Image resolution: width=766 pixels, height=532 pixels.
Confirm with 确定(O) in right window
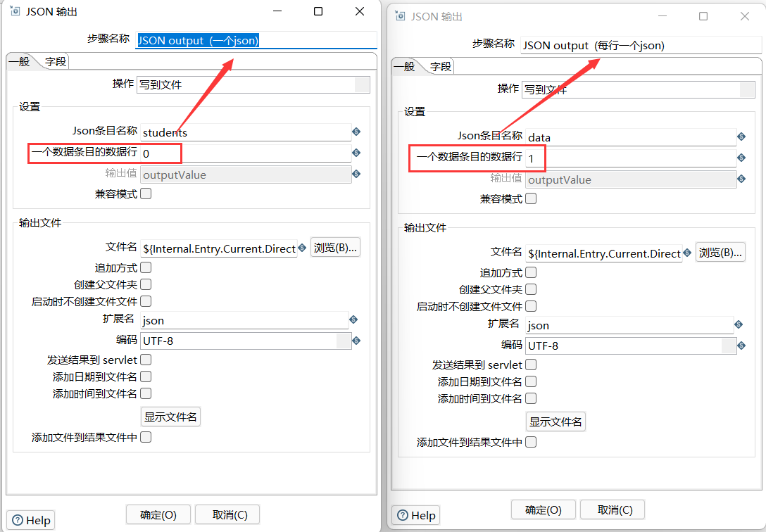(x=544, y=509)
